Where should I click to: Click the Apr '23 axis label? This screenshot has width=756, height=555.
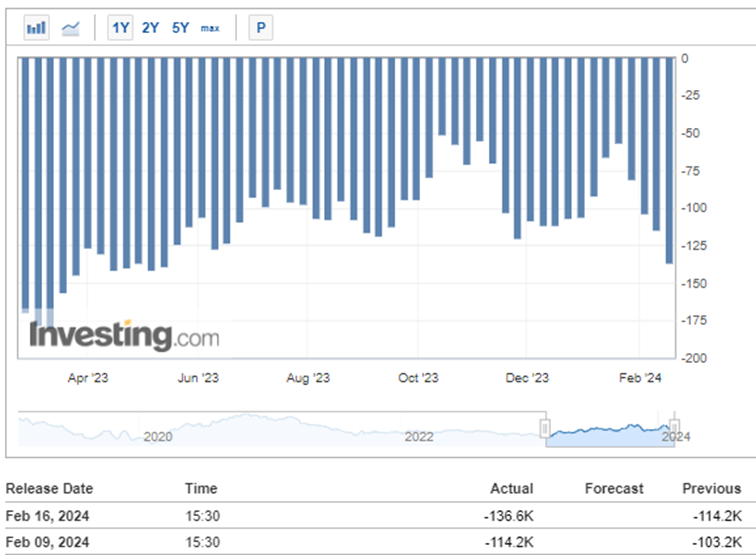(x=88, y=378)
